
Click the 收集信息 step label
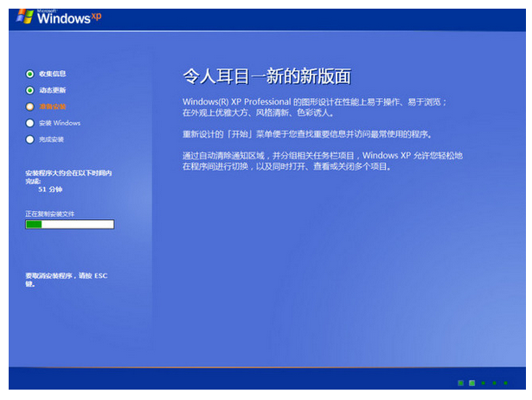coord(52,74)
